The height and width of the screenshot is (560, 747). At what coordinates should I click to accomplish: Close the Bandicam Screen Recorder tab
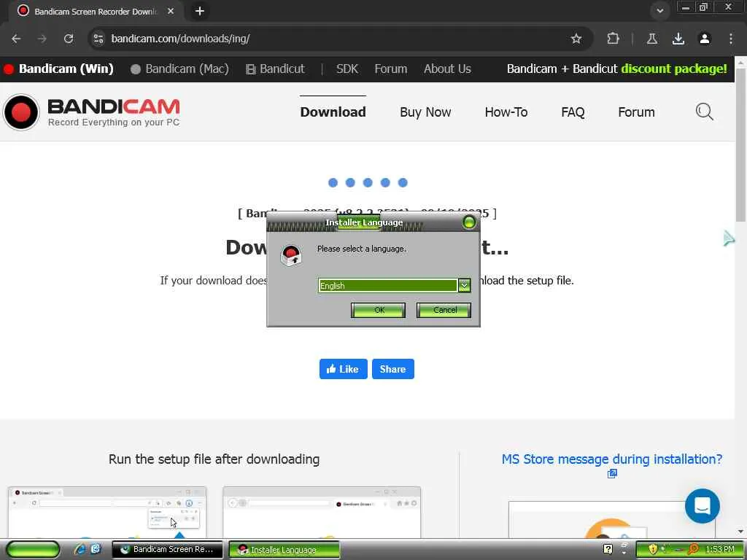[171, 11]
